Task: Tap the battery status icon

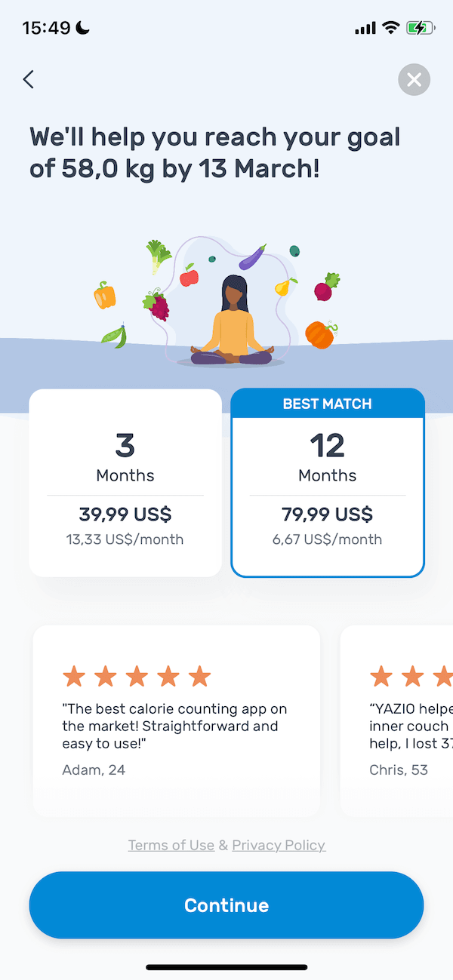Action: [421, 28]
